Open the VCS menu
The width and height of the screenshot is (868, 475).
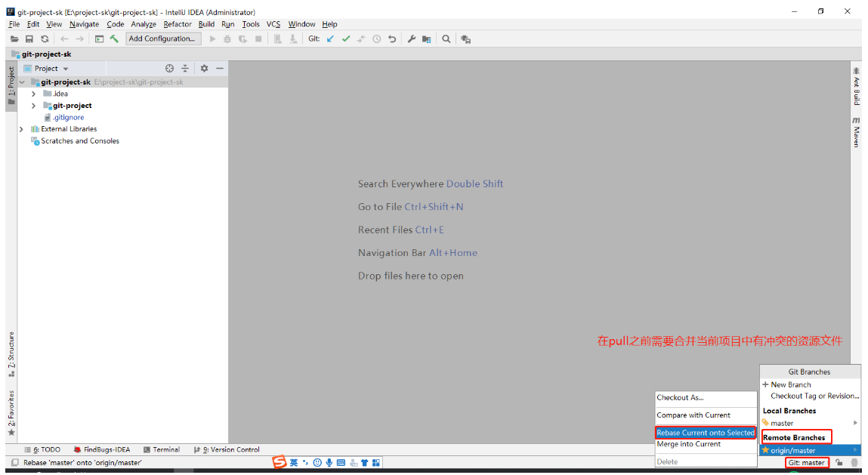point(273,24)
